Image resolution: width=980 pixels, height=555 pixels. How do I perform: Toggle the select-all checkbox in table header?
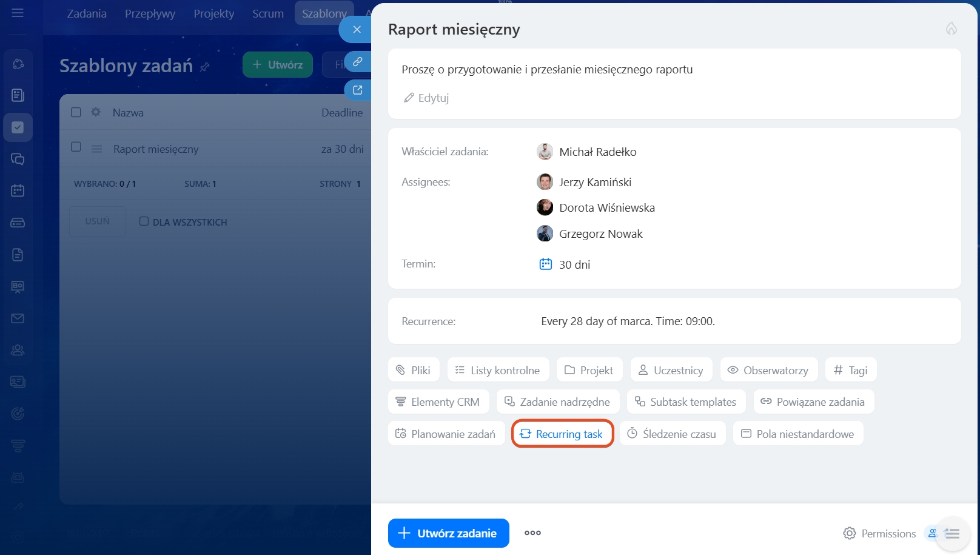pyautogui.click(x=76, y=112)
